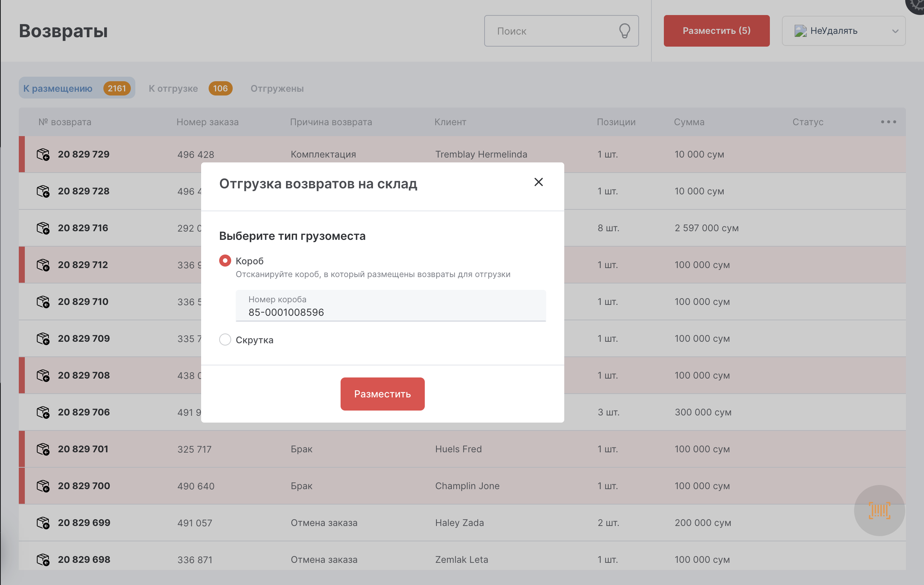This screenshot has width=924, height=585.
Task: Click the lightbulb icon in search field
Action: [624, 31]
